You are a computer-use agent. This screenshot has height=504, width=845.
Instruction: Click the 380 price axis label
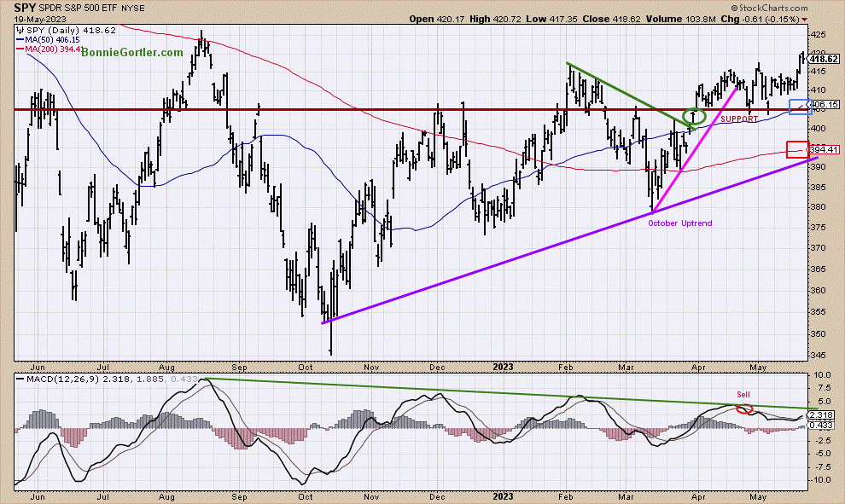(x=818, y=206)
